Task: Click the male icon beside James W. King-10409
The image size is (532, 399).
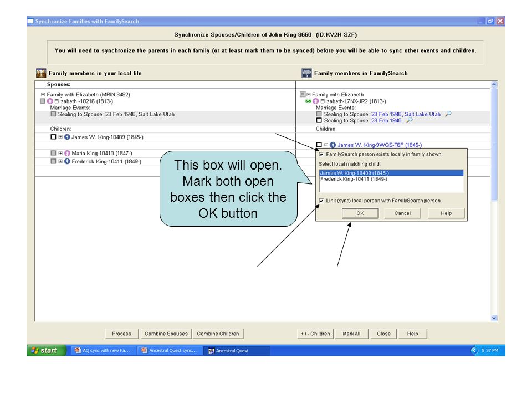Action: pyautogui.click(x=67, y=137)
